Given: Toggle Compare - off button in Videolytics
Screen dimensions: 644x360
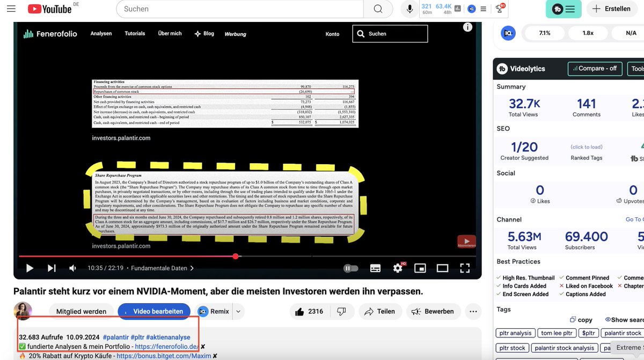Looking at the screenshot, I should point(595,69).
